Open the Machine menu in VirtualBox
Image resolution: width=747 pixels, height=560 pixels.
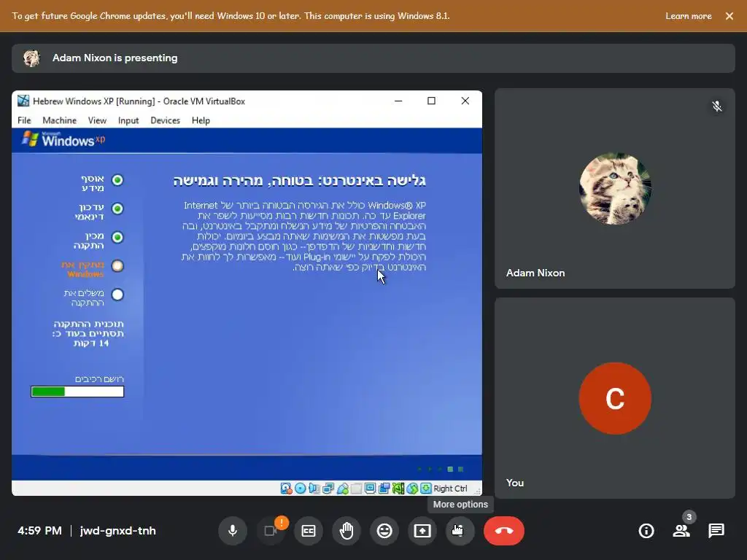pos(60,120)
